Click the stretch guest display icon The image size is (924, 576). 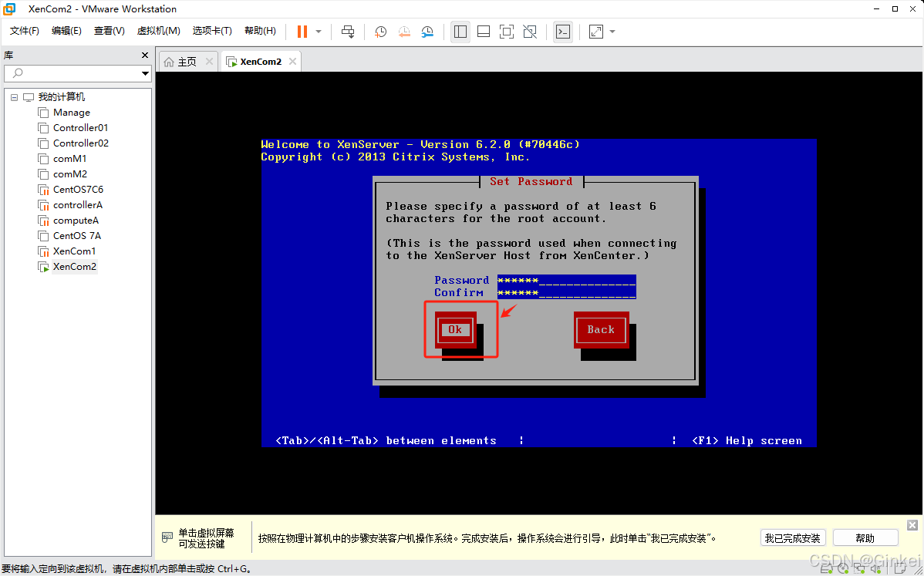pyautogui.click(x=596, y=31)
